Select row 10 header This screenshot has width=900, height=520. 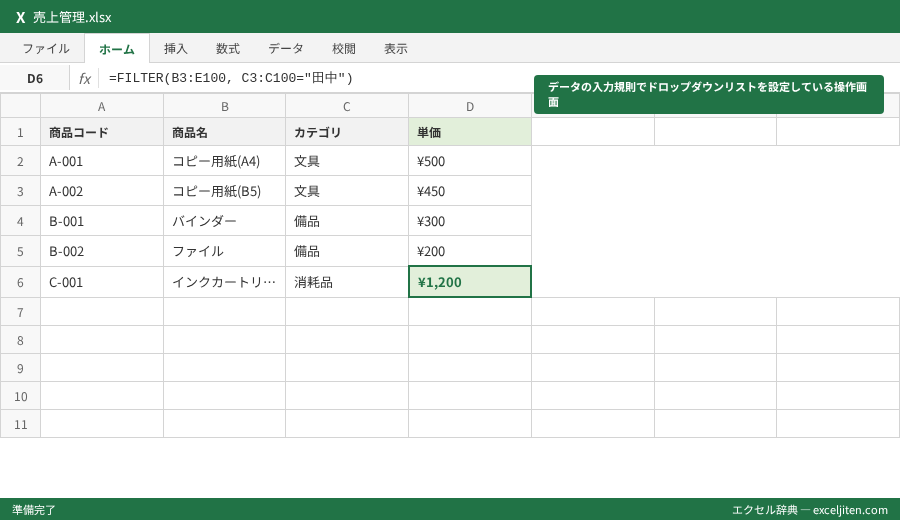(x=20, y=396)
